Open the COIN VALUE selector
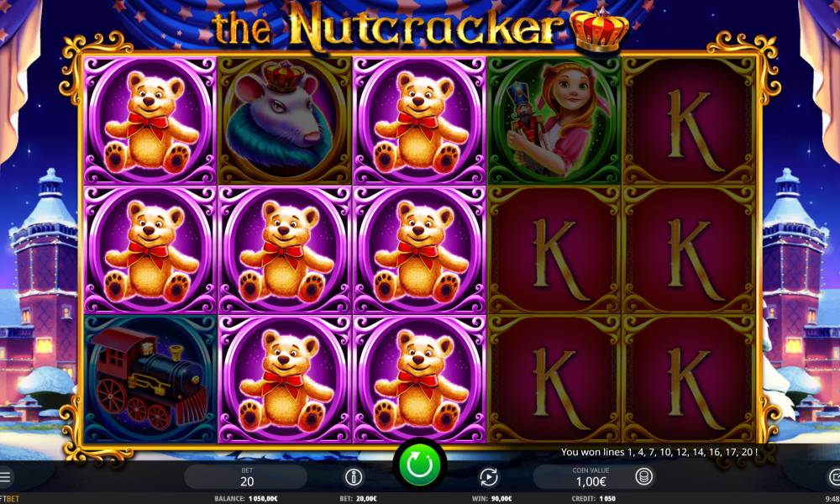840x504 pixels. point(591,476)
